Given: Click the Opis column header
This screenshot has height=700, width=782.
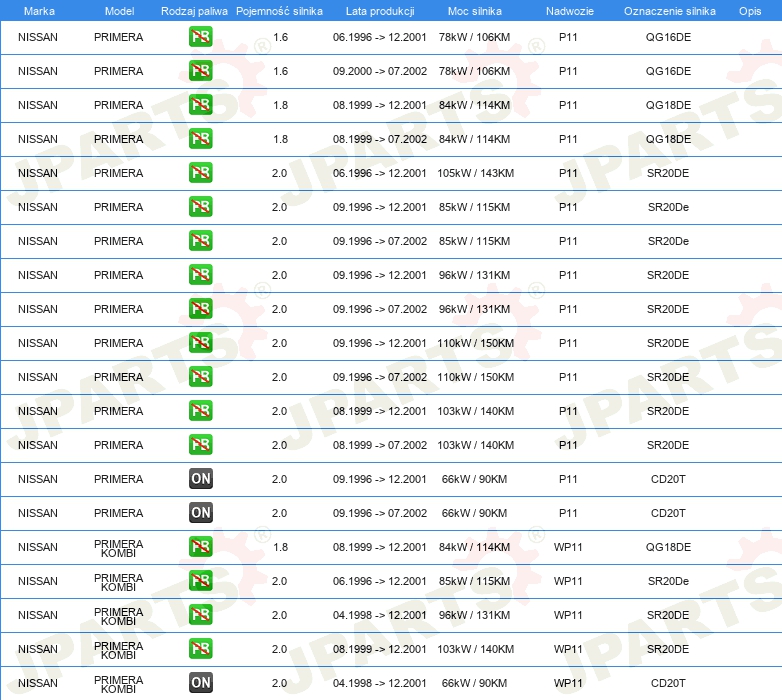Looking at the screenshot, I should coord(750,11).
